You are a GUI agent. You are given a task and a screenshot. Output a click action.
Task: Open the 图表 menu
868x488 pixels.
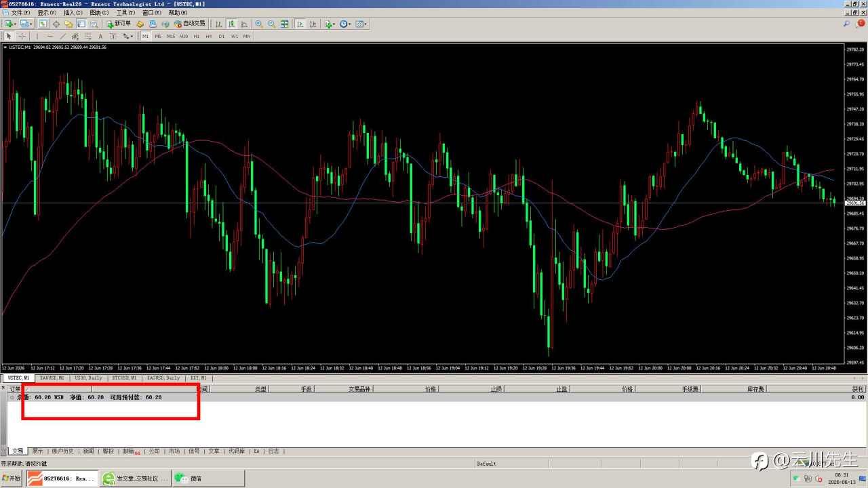[99, 13]
